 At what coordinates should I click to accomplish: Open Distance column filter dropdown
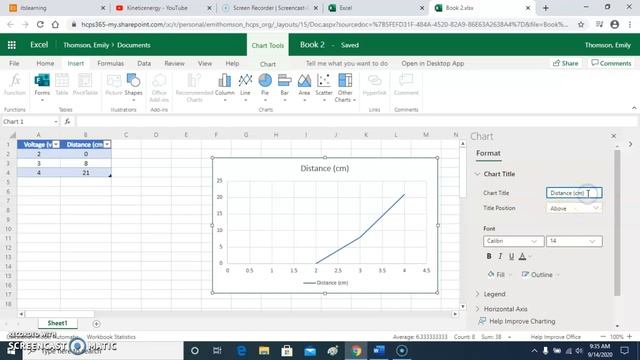pyautogui.click(x=107, y=144)
